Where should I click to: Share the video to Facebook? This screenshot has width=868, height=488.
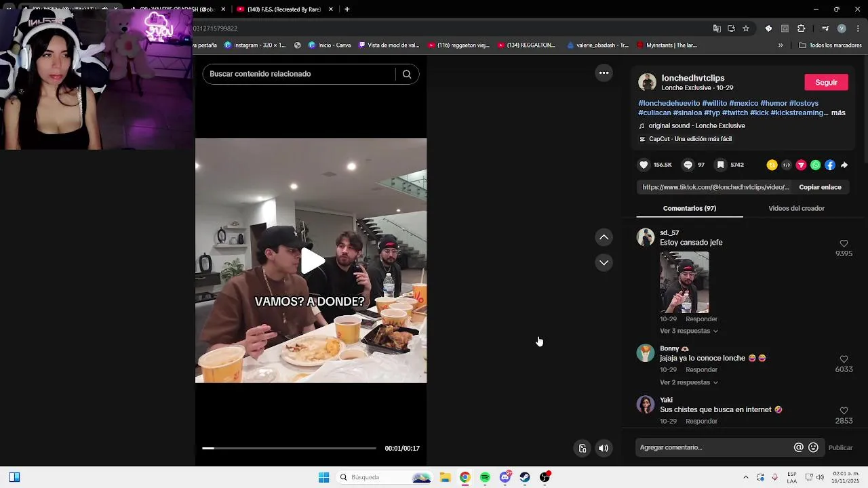(830, 165)
